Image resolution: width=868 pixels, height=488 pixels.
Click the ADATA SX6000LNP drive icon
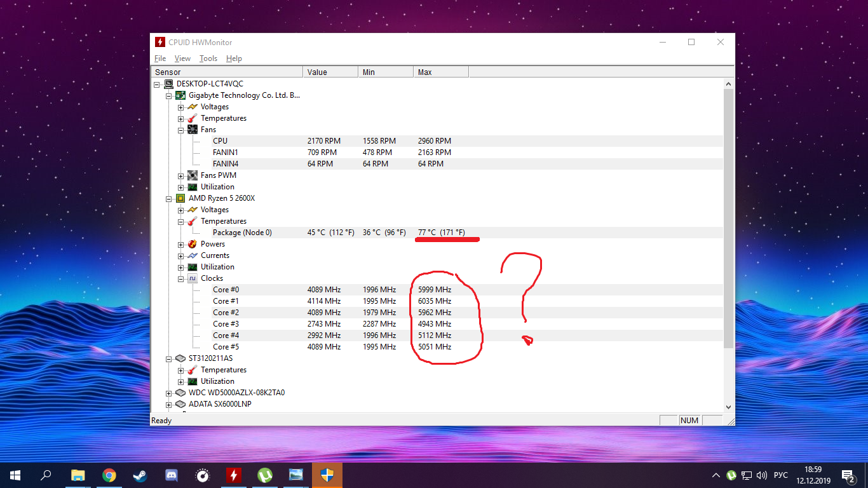pos(180,404)
